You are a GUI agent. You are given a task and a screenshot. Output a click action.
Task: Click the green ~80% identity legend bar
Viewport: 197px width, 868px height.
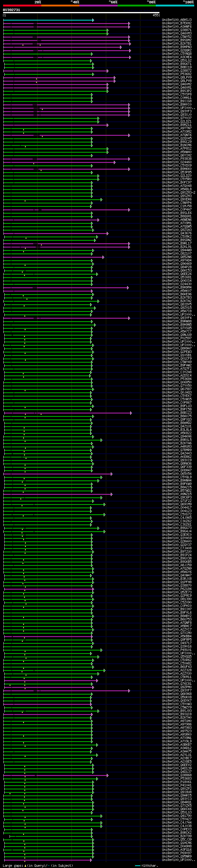[x=137, y=6]
